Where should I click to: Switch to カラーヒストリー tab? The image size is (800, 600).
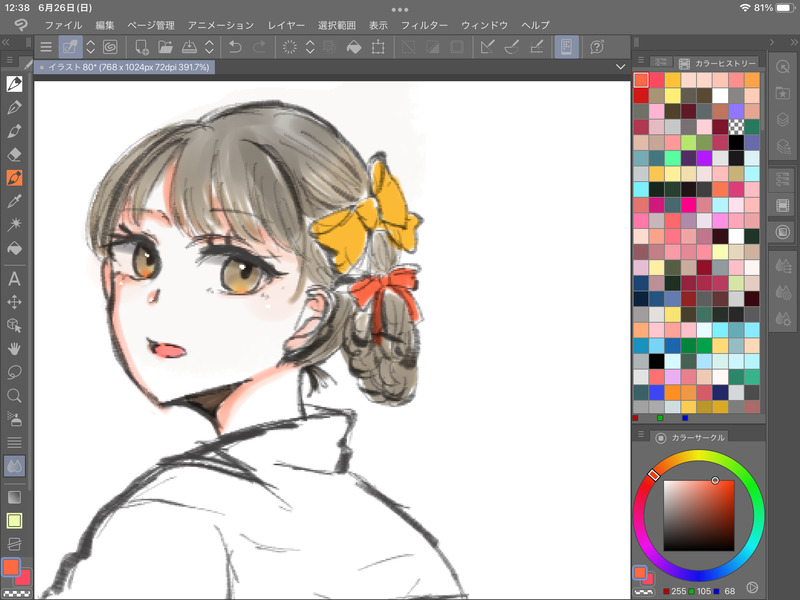point(718,63)
